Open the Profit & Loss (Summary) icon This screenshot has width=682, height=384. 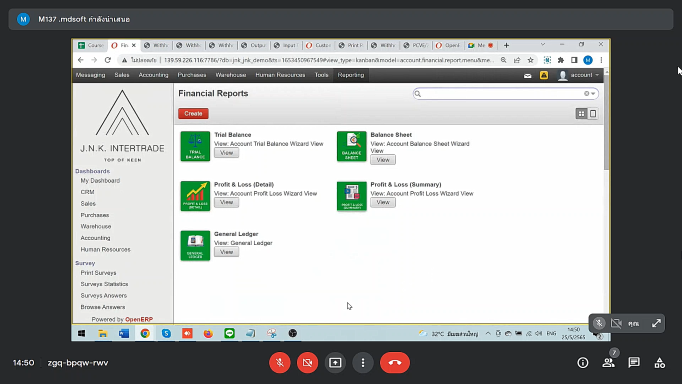[x=351, y=196]
